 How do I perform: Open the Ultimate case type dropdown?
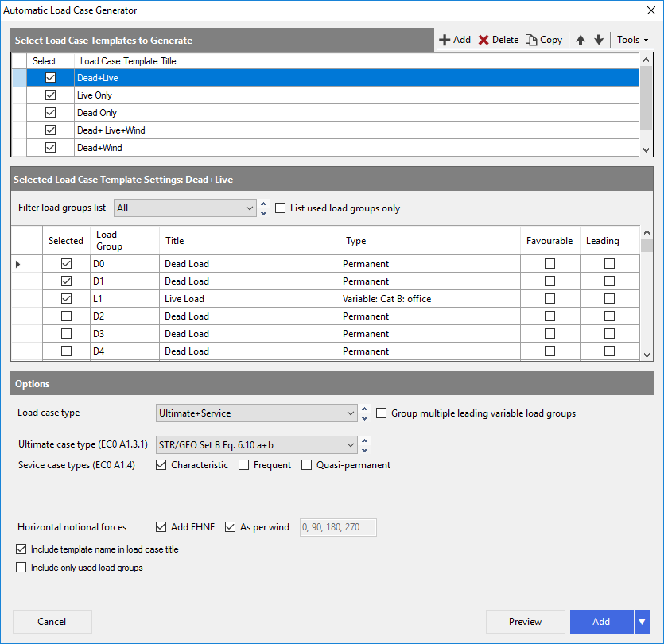click(x=256, y=445)
